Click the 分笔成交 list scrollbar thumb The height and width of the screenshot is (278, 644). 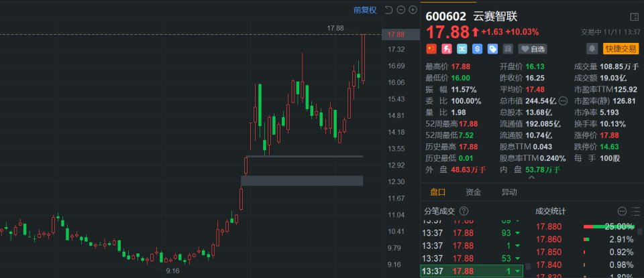[528, 266]
